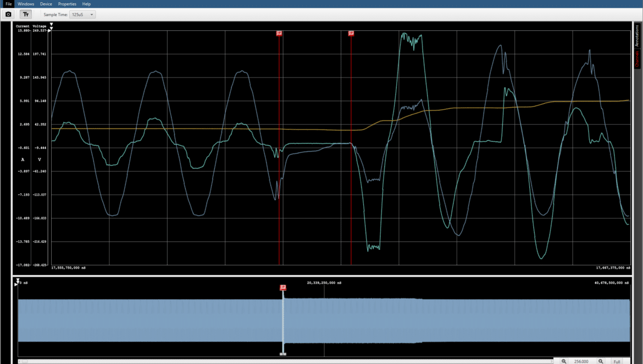Open the Annotations side tab

click(x=638, y=35)
